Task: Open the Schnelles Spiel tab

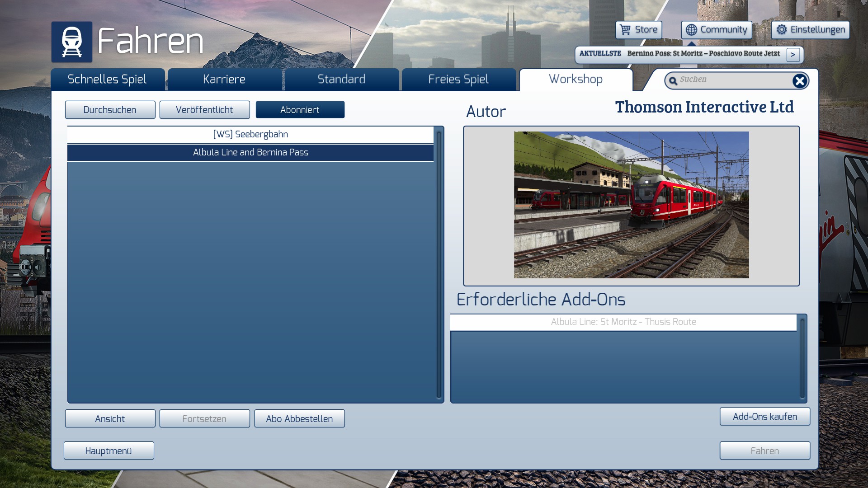Action: point(107,80)
